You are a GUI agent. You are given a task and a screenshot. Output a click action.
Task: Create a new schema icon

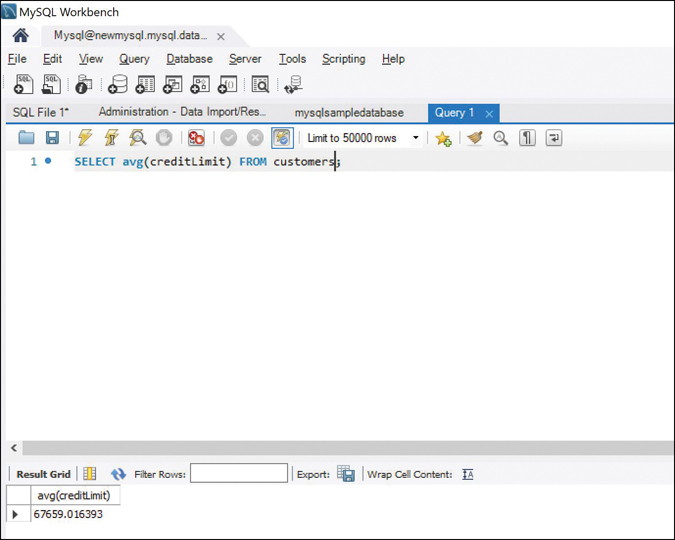118,84
